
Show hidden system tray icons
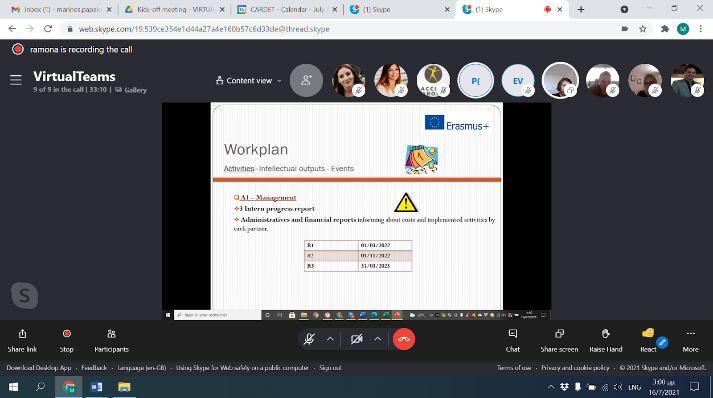click(551, 387)
